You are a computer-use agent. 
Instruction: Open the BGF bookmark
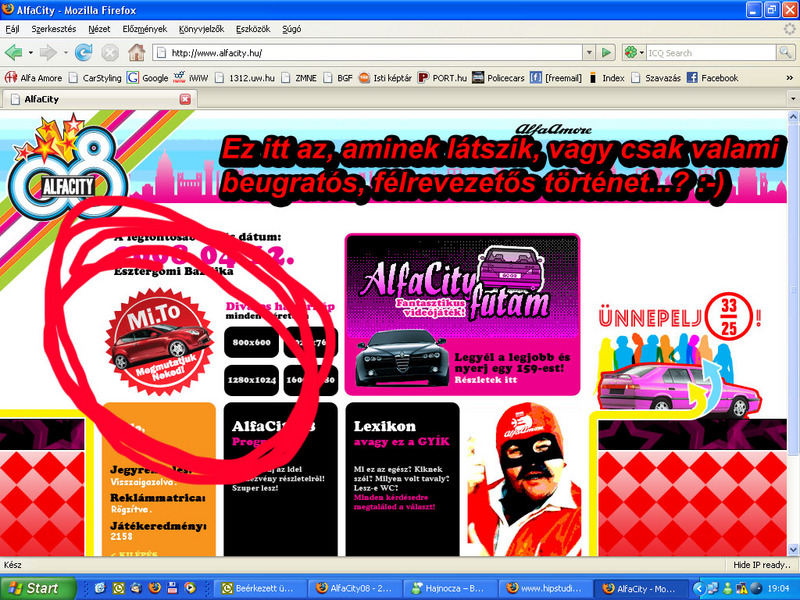tap(338, 78)
